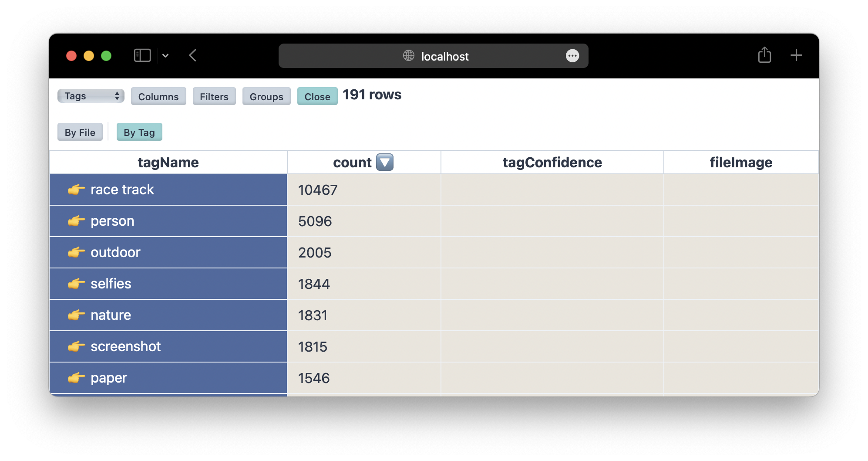Click the tagConfidence column header
Screen dimensions: 868x461
tap(552, 163)
